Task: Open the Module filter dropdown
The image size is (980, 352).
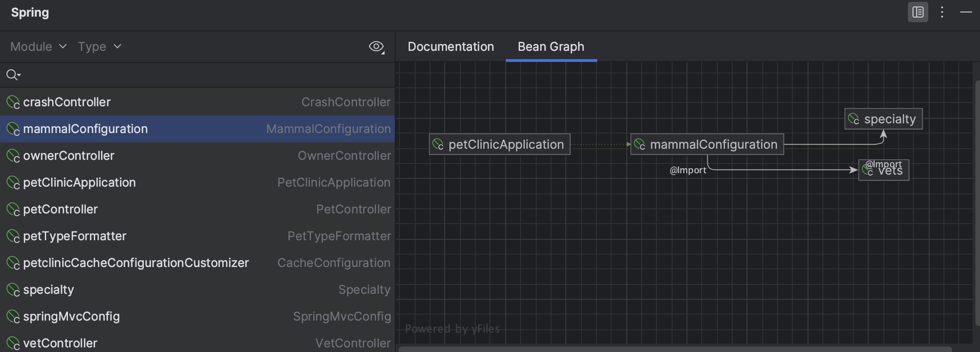Action: [x=38, y=47]
